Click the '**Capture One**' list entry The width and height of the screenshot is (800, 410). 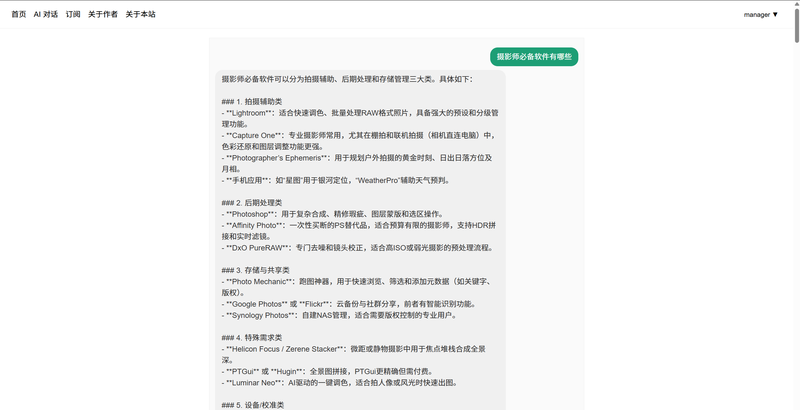359,141
